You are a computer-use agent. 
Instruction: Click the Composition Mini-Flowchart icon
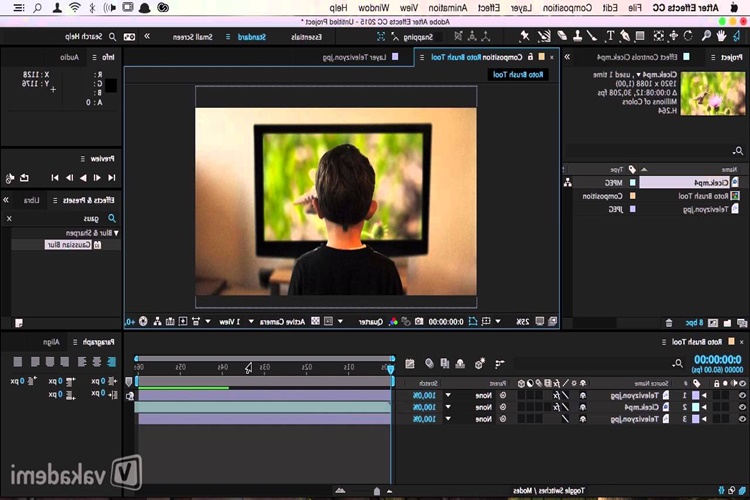point(500,364)
